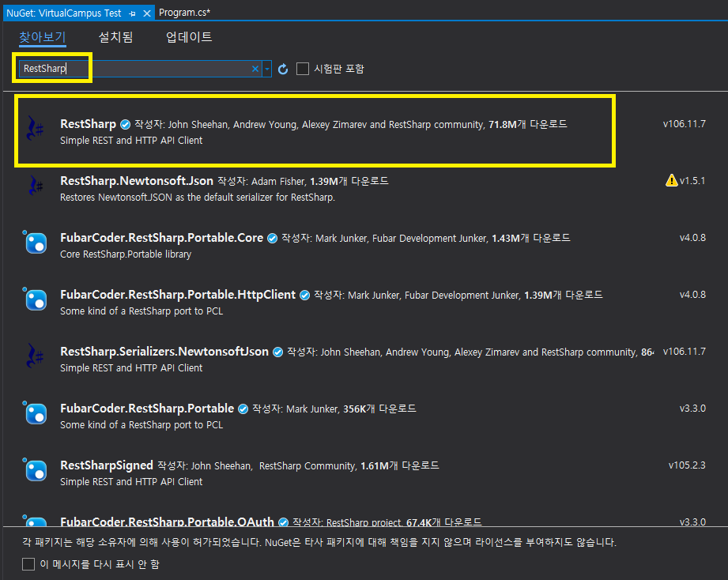Select the RestSharpSigned package title
Screen dimensions: 728x580
pos(107,465)
